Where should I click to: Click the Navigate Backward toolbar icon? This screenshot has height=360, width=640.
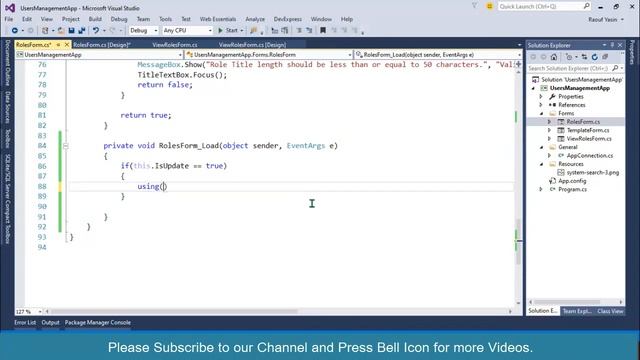tap(15, 31)
